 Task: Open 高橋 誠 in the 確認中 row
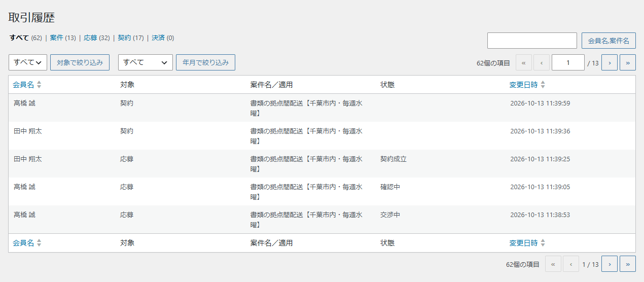click(x=24, y=187)
